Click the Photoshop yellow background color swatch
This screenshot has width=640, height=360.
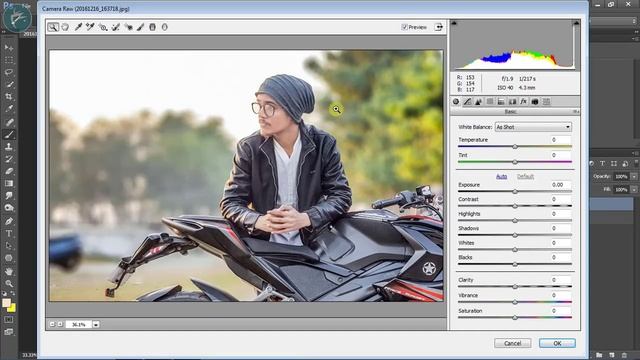[13, 308]
